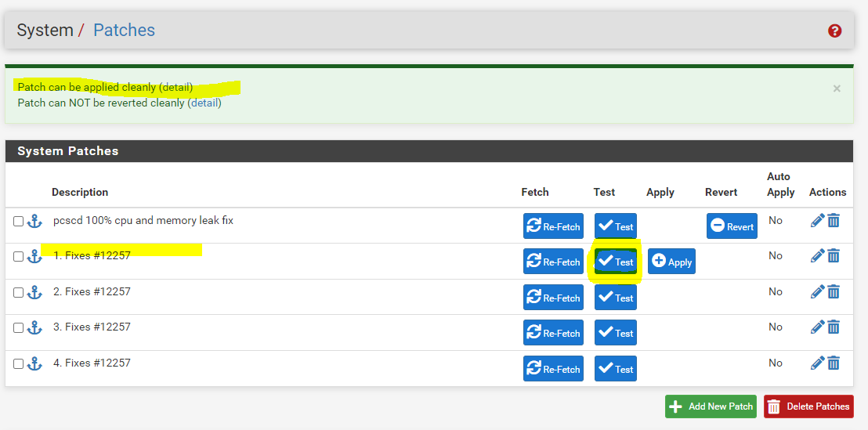Screen dimensions: 868x430
Task: Tick the checkbox for 4. Fixes #12257
Action: [x=19, y=363]
